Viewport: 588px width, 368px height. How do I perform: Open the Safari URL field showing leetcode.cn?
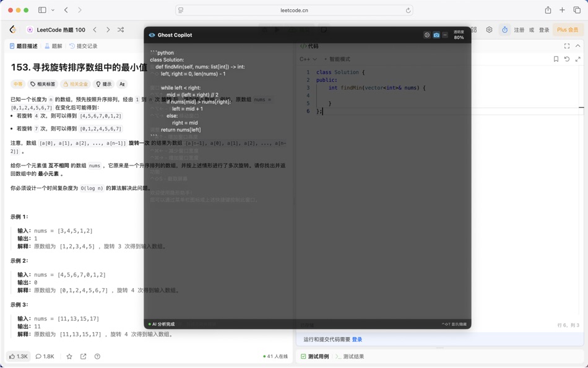pos(295,10)
